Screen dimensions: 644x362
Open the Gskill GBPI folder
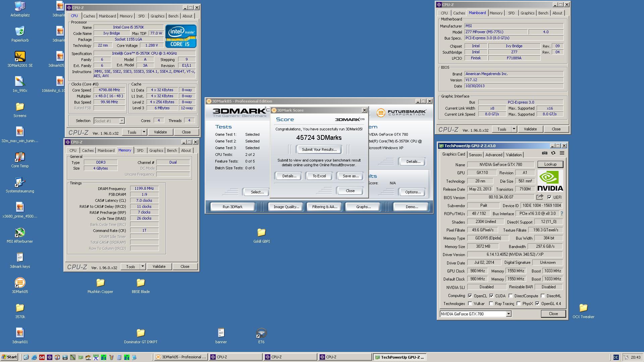[261, 235]
